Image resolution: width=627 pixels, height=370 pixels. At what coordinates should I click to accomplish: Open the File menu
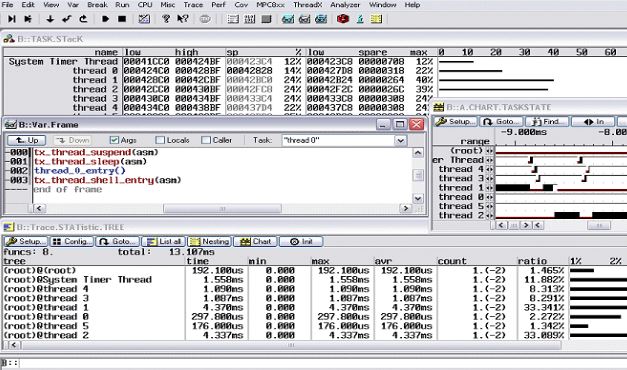pyautogui.click(x=7, y=5)
